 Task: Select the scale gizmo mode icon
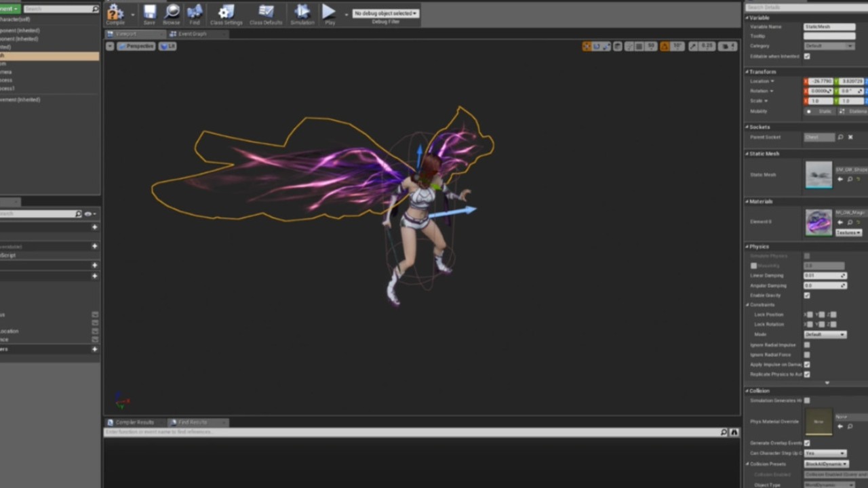(x=607, y=46)
